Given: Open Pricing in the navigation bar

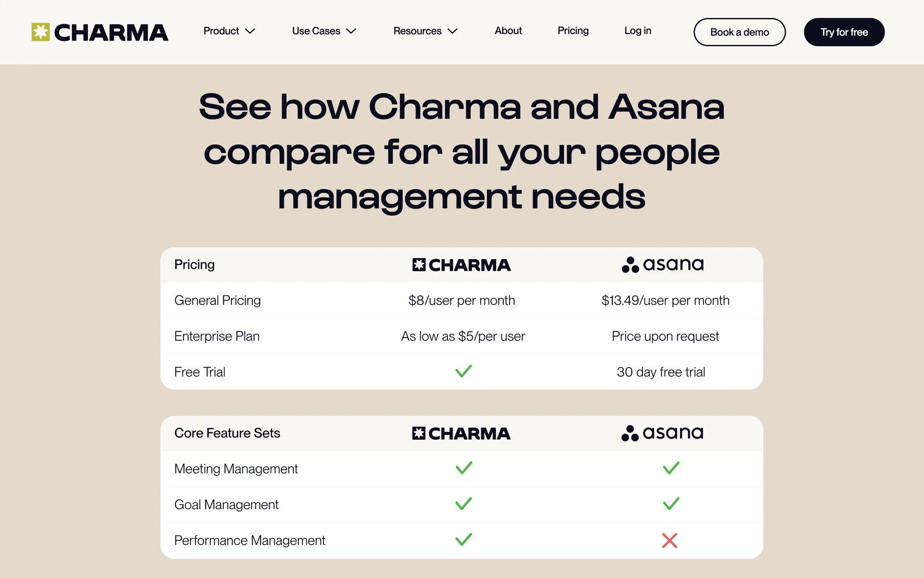Looking at the screenshot, I should click(x=573, y=31).
